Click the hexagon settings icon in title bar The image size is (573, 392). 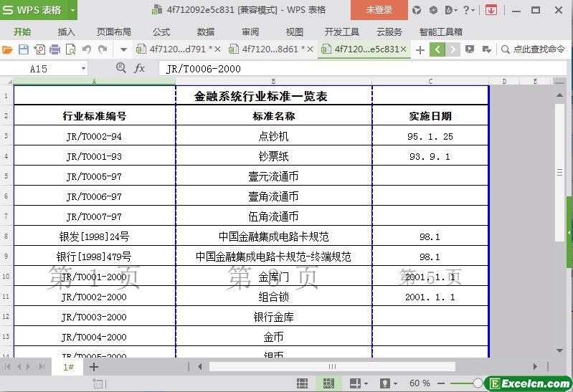(433, 10)
